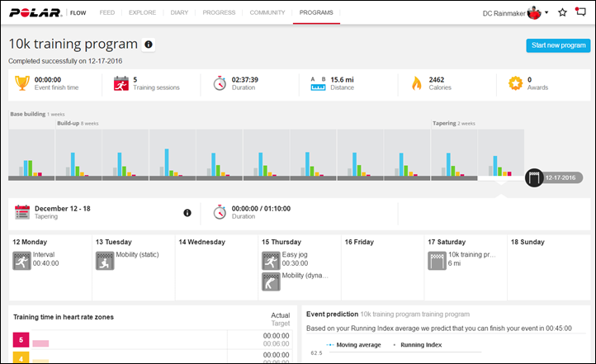The height and width of the screenshot is (364, 596).
Task: Click 'Training time in heart rate zones' heading
Action: point(64,317)
